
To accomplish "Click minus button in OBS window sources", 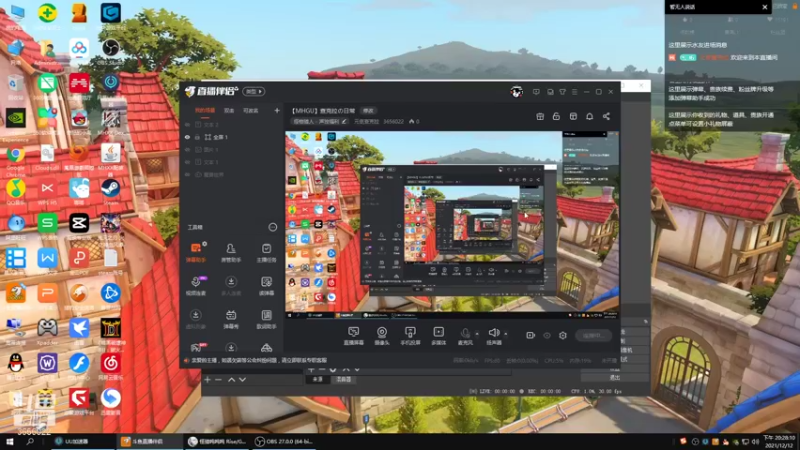I will [x=218, y=380].
